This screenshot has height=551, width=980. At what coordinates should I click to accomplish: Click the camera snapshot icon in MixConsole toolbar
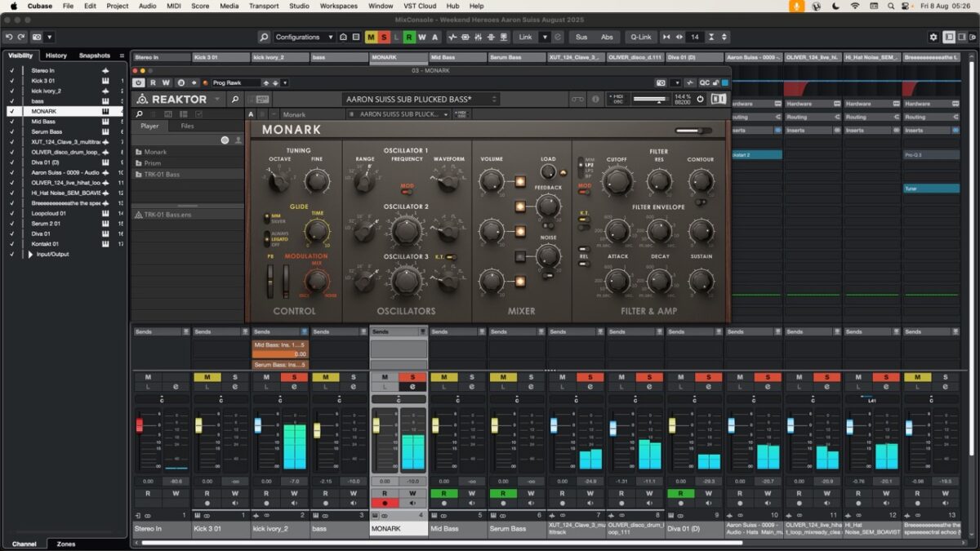click(36, 37)
